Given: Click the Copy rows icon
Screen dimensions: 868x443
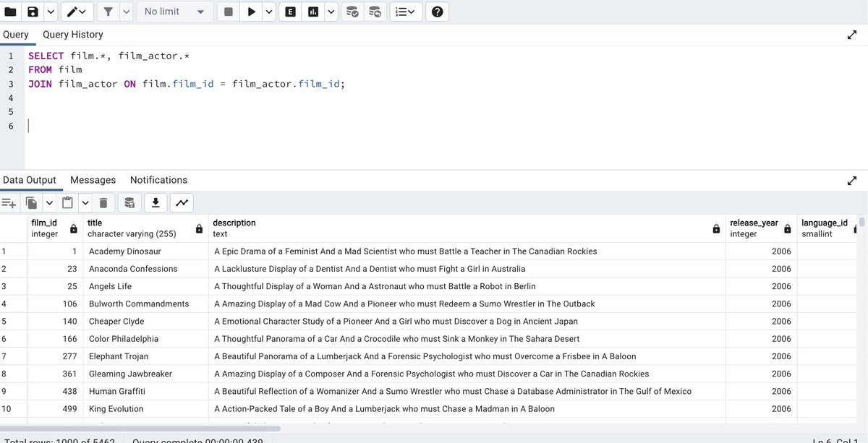Looking at the screenshot, I should [x=32, y=203].
